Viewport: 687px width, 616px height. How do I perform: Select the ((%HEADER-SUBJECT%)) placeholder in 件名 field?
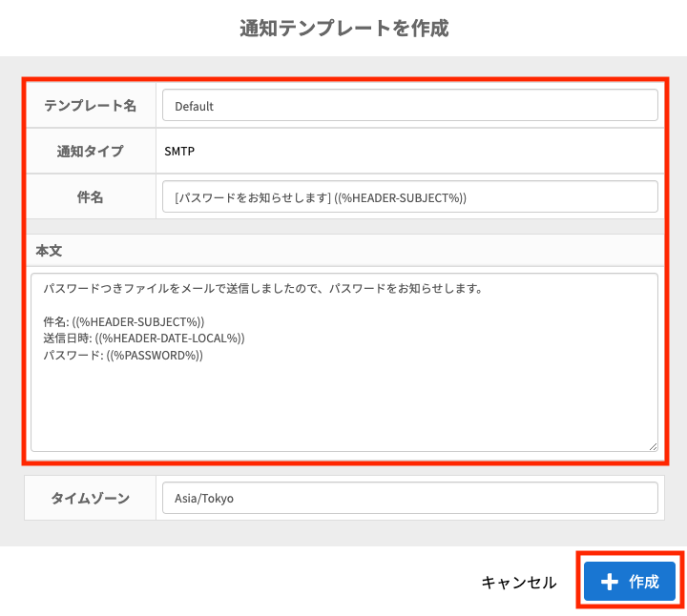coord(400,197)
